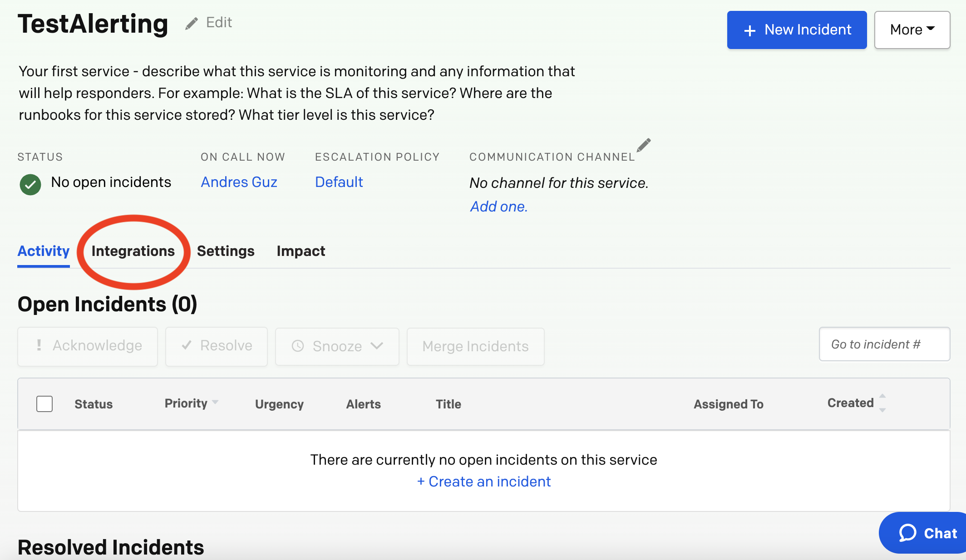Click the Acknowledge exclamation icon
Viewport: 966px width, 560px height.
[39, 345]
